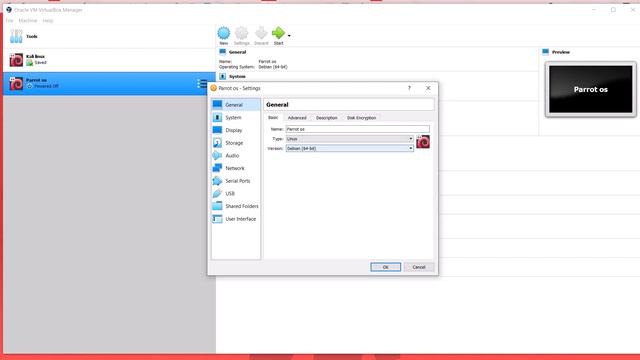Click the General section header in details
This screenshot has height=360, width=640.
237,52
